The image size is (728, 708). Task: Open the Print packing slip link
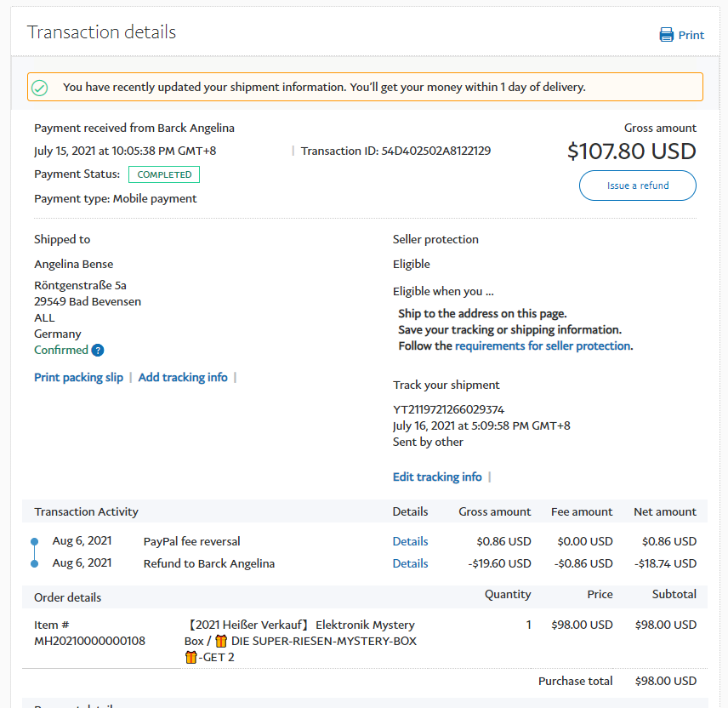(x=78, y=377)
